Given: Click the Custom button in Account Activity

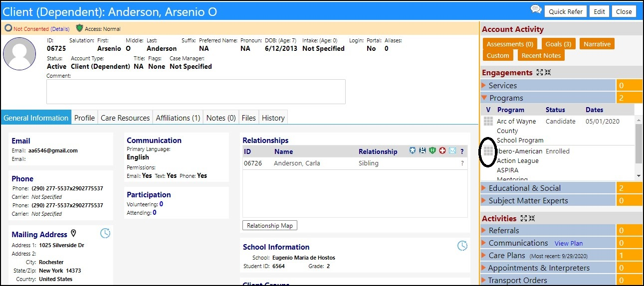Looking at the screenshot, I should (498, 55).
